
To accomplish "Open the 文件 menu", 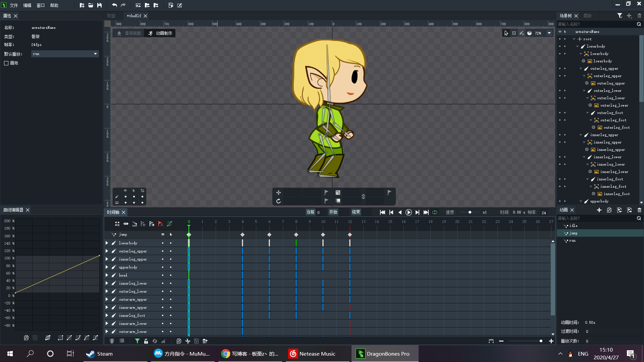I will tap(14, 5).
